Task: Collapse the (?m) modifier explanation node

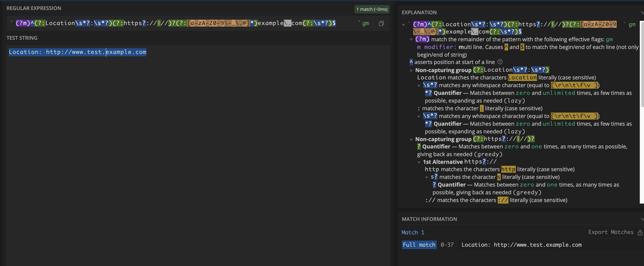Action: (x=411, y=40)
